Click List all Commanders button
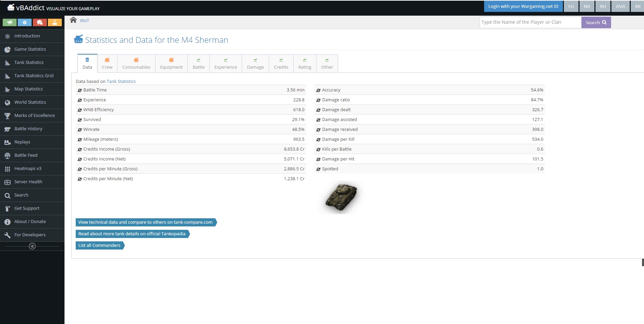 99,245
